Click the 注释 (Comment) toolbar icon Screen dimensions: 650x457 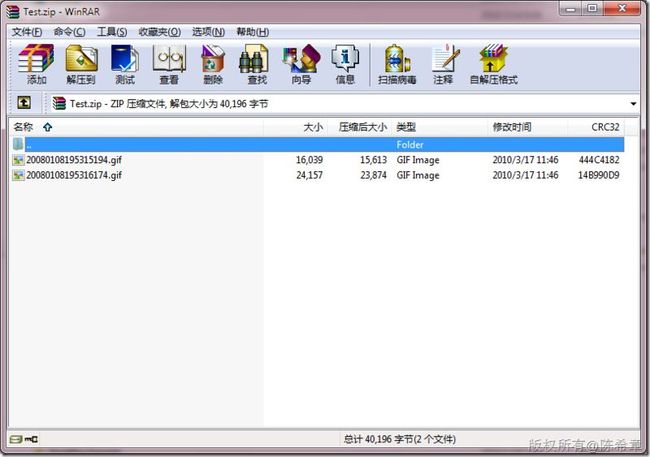[444, 64]
